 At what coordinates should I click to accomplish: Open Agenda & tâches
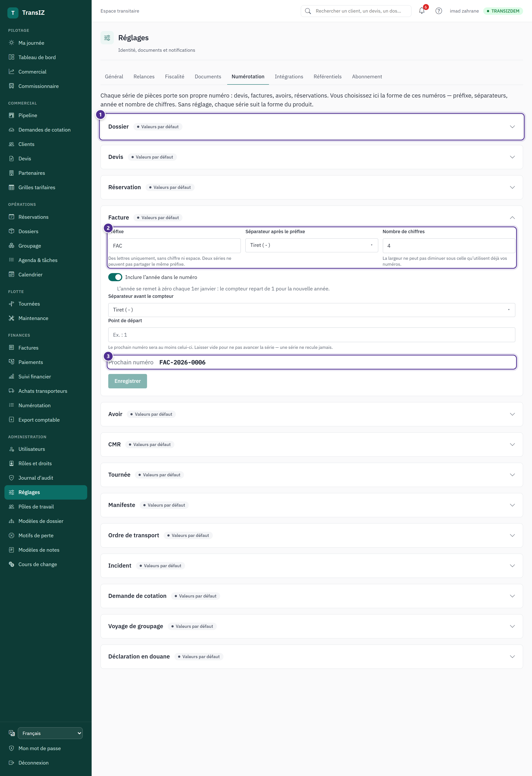click(46, 260)
